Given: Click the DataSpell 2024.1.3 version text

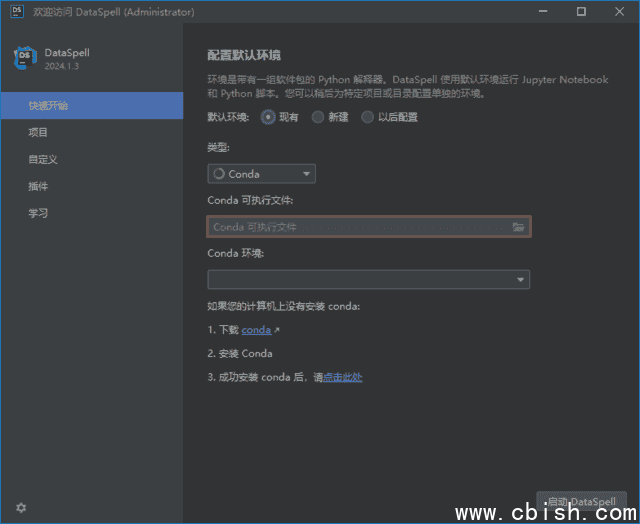Looking at the screenshot, I should click(x=62, y=66).
